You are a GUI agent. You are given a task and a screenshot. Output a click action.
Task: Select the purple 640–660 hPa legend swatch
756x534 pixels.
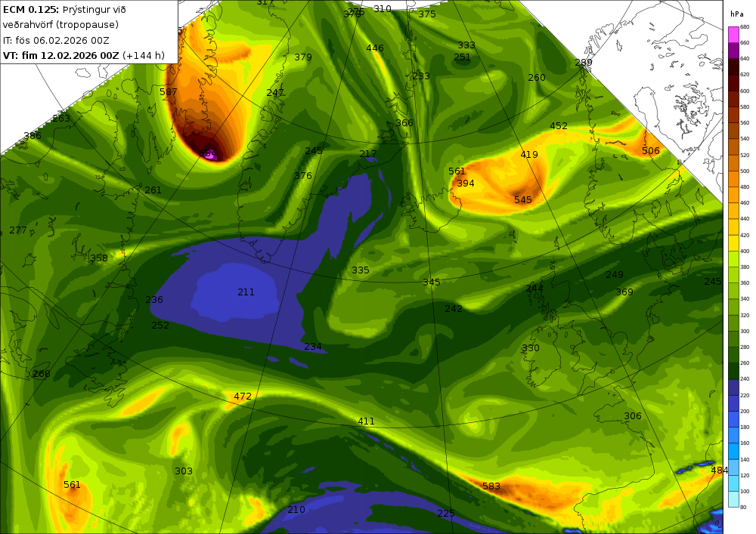click(733, 51)
